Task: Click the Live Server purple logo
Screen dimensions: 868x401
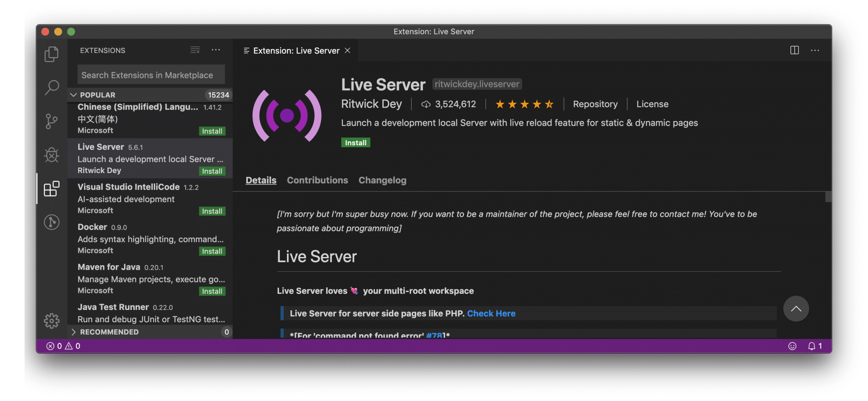Action: (287, 116)
